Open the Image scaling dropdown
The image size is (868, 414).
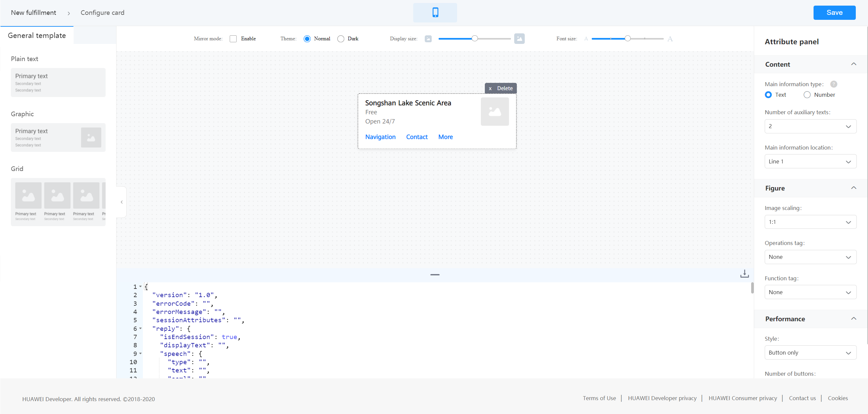pyautogui.click(x=810, y=222)
